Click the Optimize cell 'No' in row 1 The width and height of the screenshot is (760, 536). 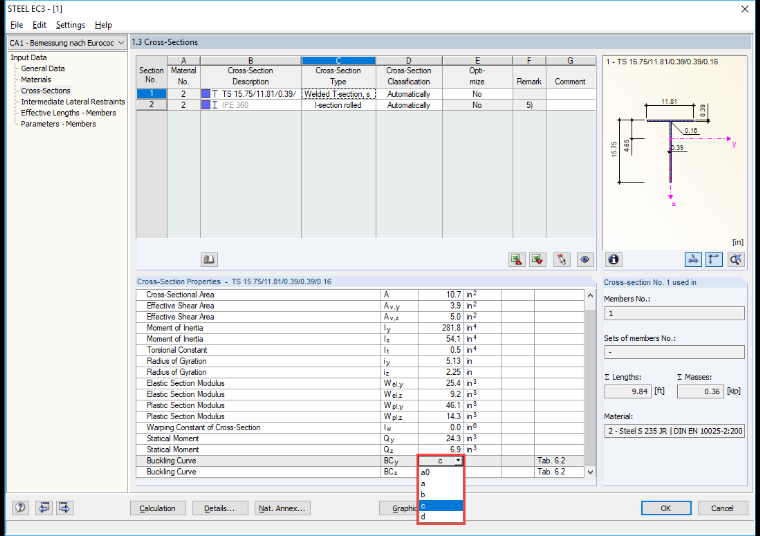pyautogui.click(x=477, y=94)
